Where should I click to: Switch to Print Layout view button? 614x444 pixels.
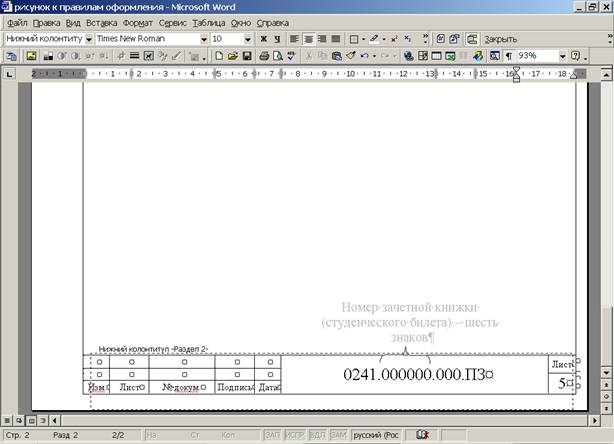point(31,421)
